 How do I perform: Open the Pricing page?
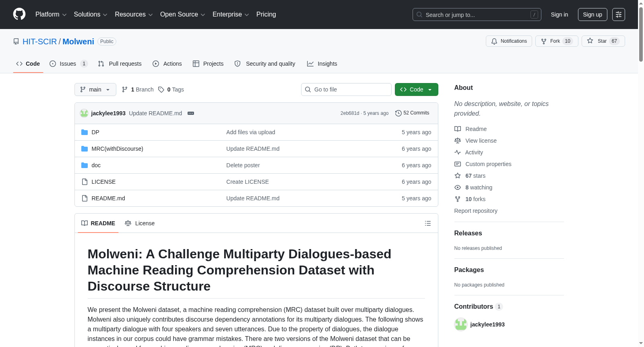point(266,15)
